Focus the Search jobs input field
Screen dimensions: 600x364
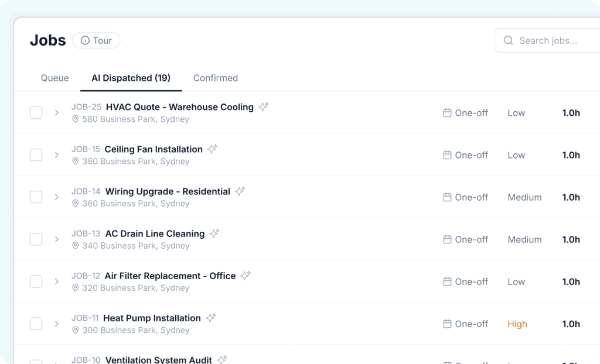click(x=548, y=40)
